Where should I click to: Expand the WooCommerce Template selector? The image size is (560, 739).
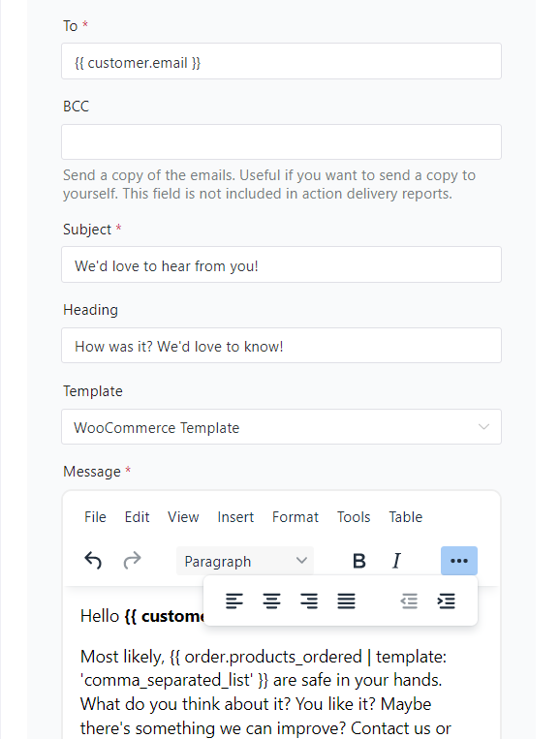pos(281,427)
